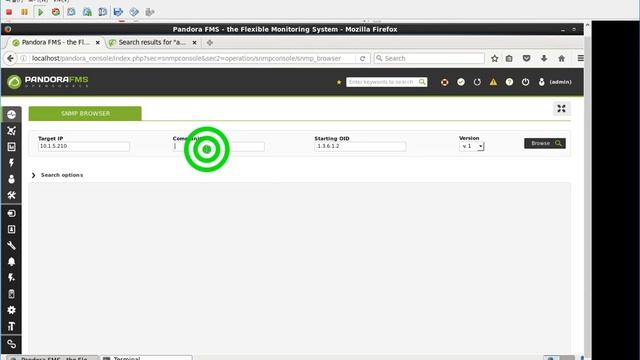640x360 pixels.
Task: Click the green play button in VM toolbar
Action: [x=40, y=12]
